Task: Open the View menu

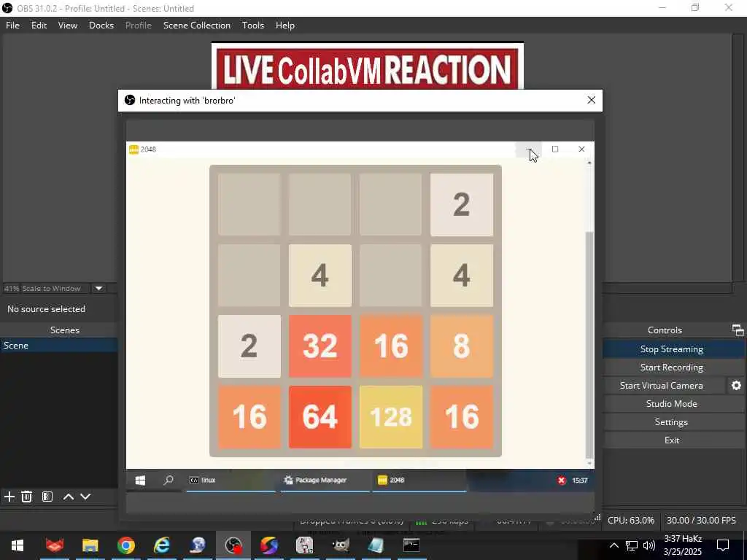Action: pos(68,26)
